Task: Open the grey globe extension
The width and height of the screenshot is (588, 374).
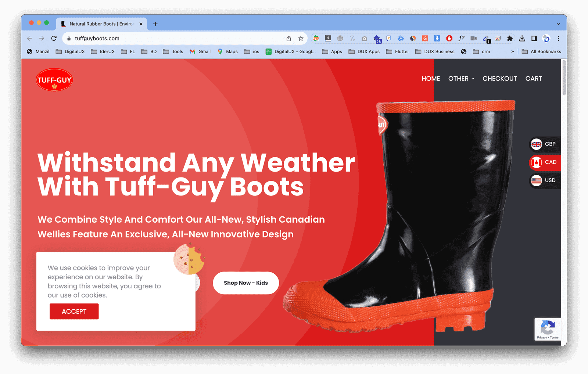Action: click(x=340, y=38)
